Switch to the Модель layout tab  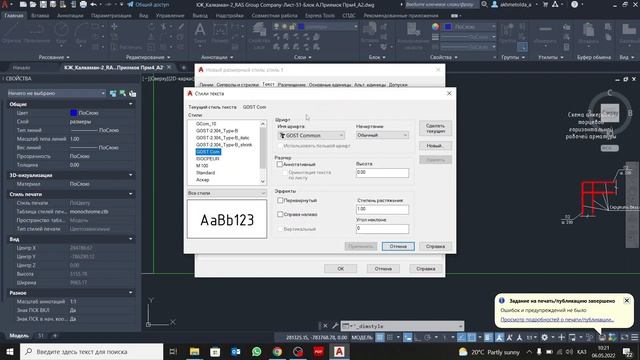19,336
